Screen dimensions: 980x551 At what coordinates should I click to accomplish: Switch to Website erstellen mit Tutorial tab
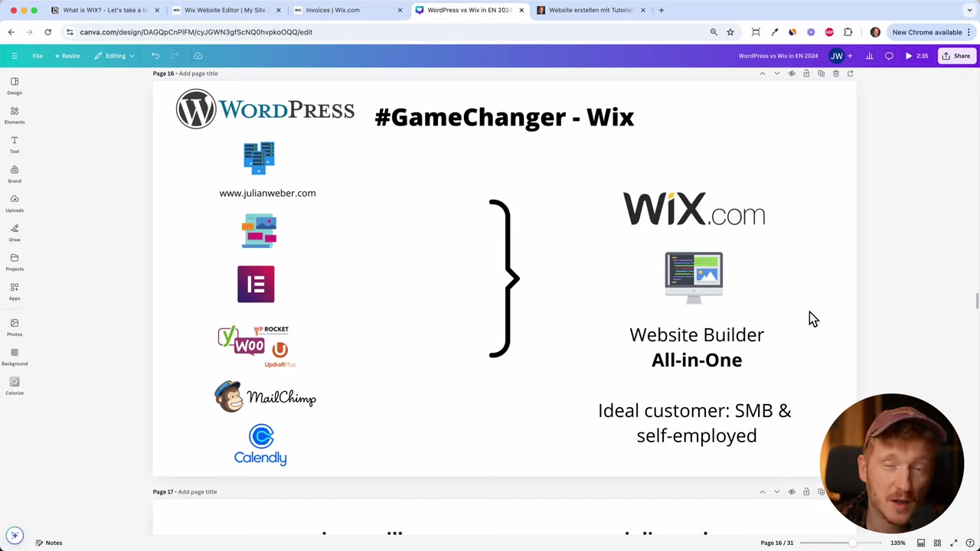point(590,10)
